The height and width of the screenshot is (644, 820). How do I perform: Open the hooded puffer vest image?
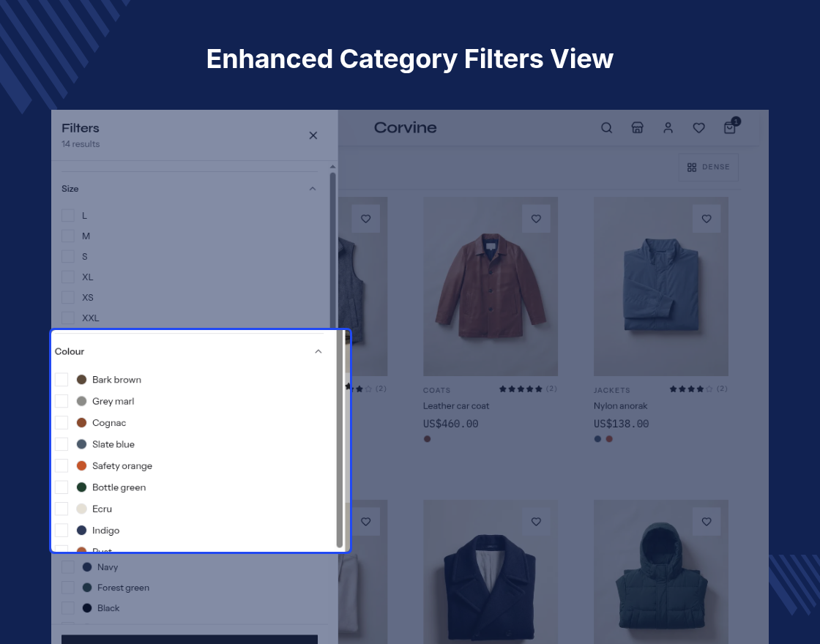click(661, 572)
